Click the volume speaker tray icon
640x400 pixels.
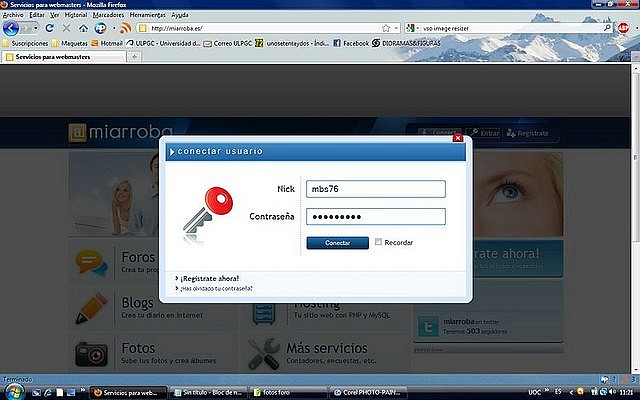[x=612, y=392]
